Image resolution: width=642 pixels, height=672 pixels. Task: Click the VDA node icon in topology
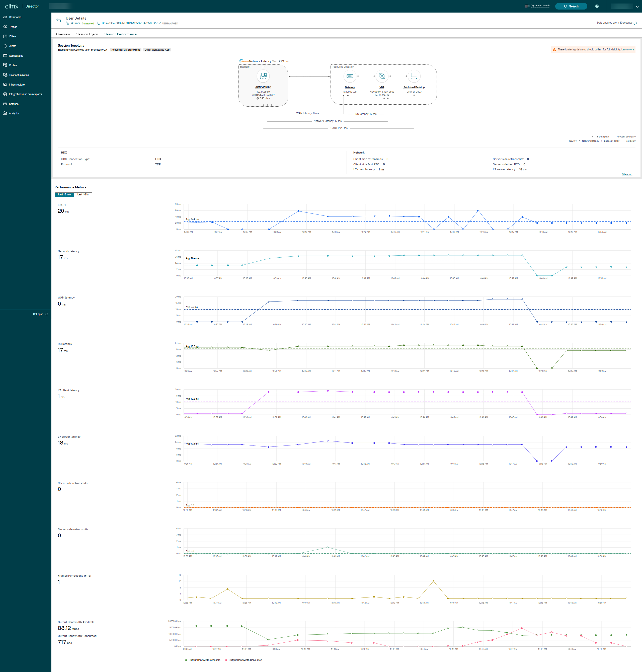[x=382, y=76]
